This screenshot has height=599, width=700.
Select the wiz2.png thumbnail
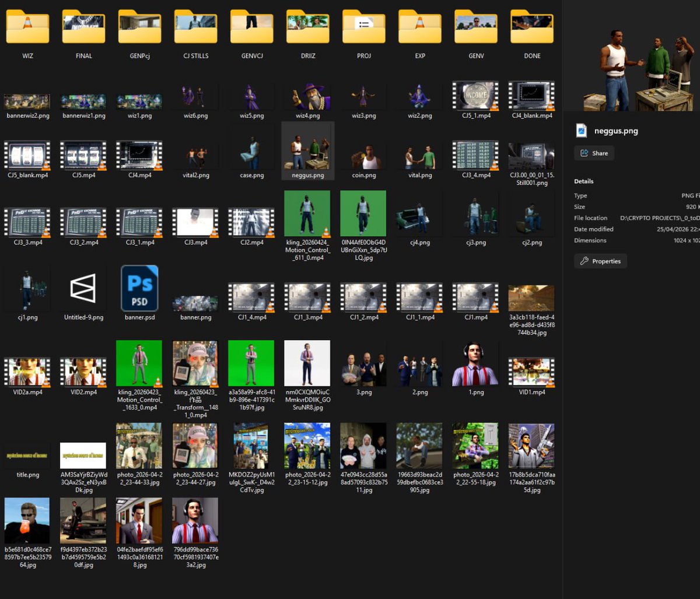tap(419, 97)
